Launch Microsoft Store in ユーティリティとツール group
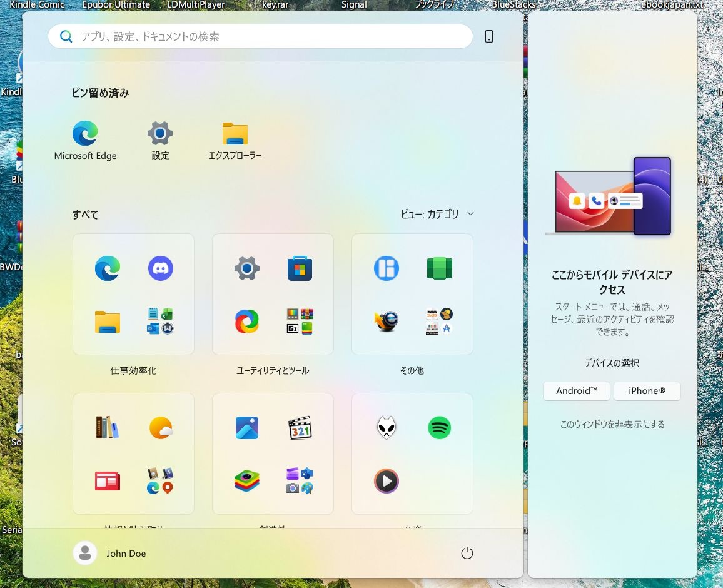 tap(300, 268)
